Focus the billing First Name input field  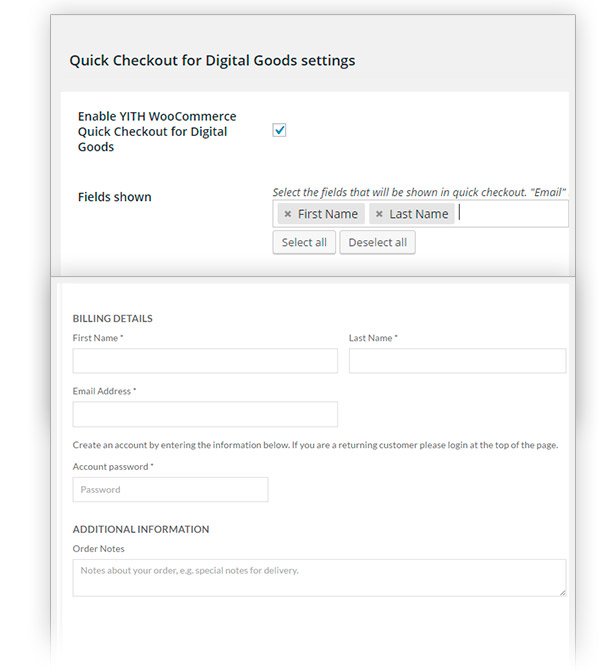point(205,361)
